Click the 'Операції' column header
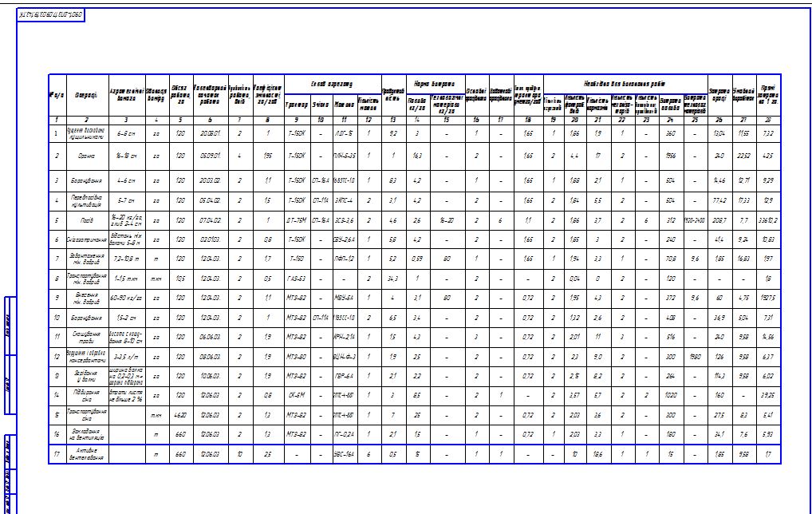The height and width of the screenshot is (514, 812). (x=87, y=97)
